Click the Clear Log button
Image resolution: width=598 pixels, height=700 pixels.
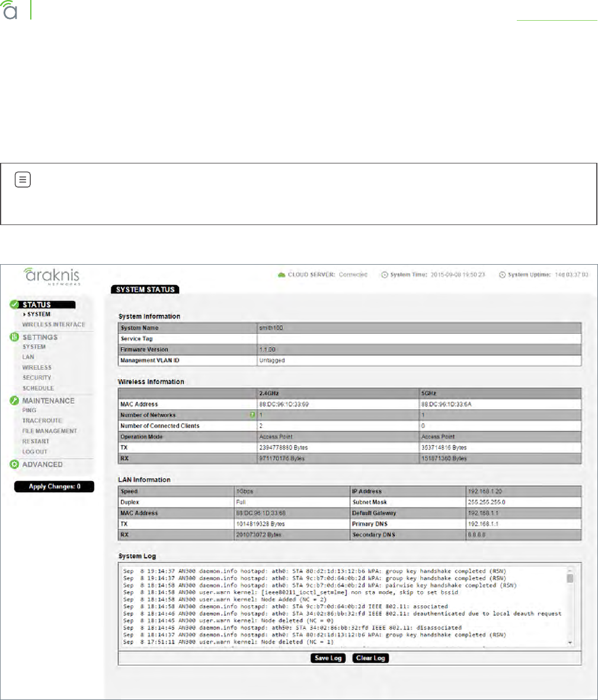tap(370, 658)
